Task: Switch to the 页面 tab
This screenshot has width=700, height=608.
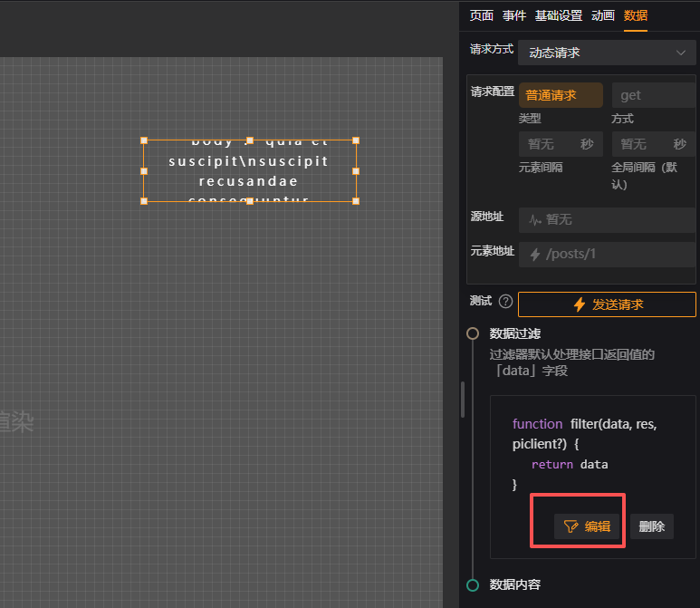Action: pos(481,15)
